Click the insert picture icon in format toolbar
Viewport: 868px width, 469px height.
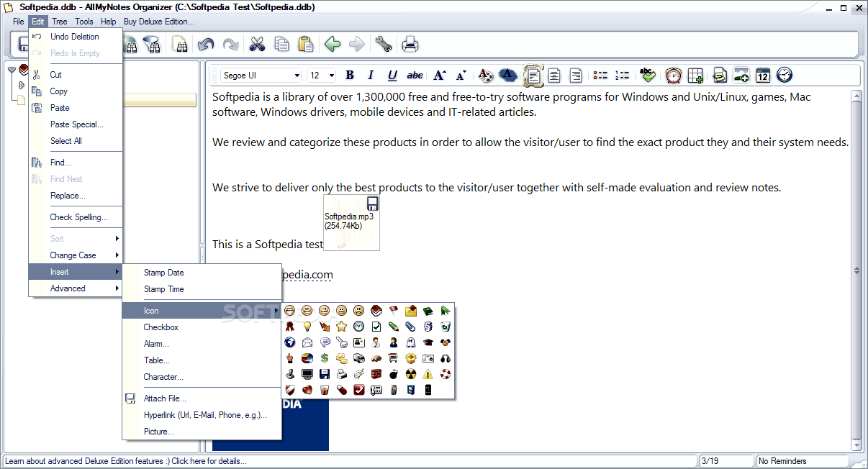(x=741, y=75)
